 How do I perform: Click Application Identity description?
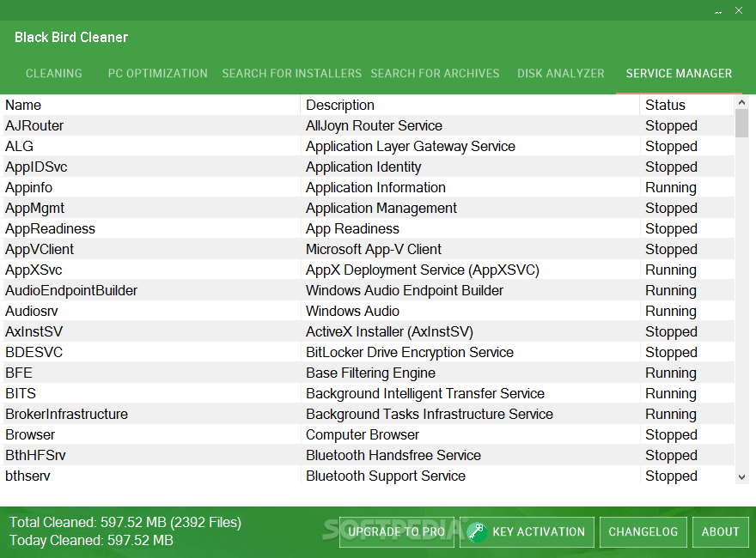click(x=363, y=167)
